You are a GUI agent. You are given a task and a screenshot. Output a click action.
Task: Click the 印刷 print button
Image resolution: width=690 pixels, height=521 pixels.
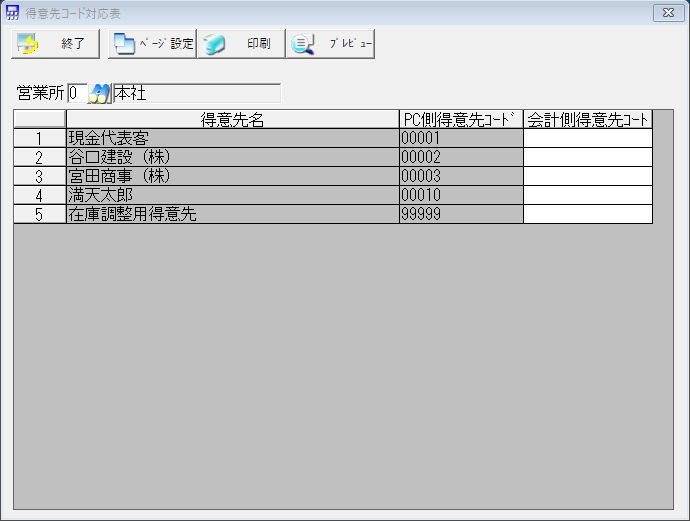click(x=240, y=44)
